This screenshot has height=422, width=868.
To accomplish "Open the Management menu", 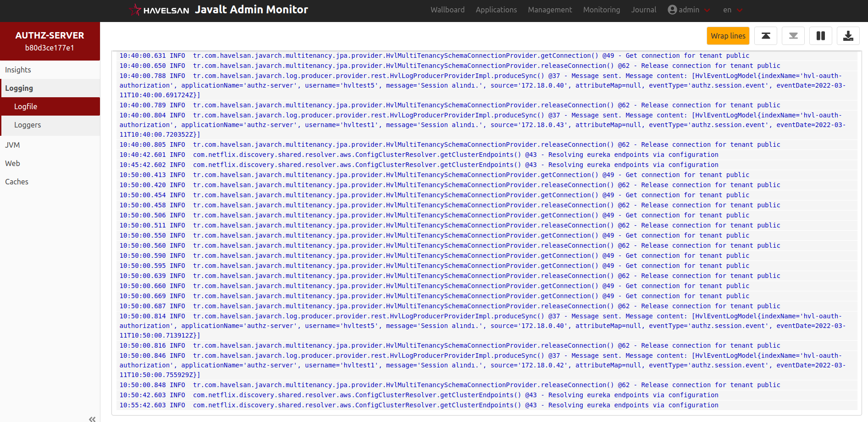I will pyautogui.click(x=550, y=10).
